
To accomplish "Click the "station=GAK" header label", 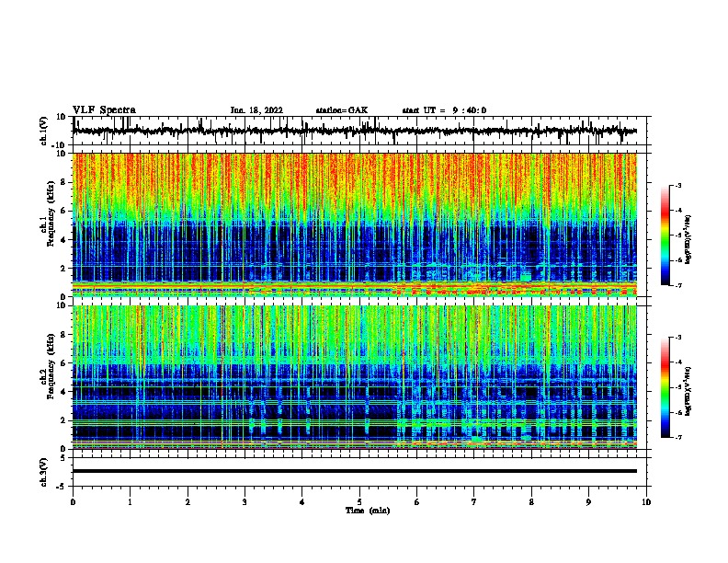I will click(342, 110).
